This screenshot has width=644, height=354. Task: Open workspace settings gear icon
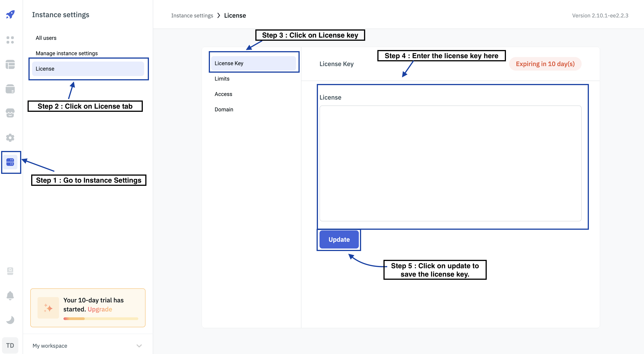coord(10,137)
